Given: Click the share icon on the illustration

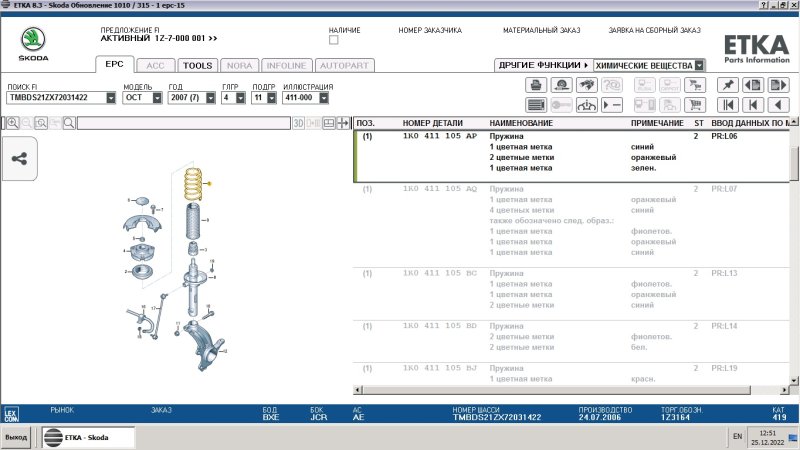Looking at the screenshot, I should [19, 159].
